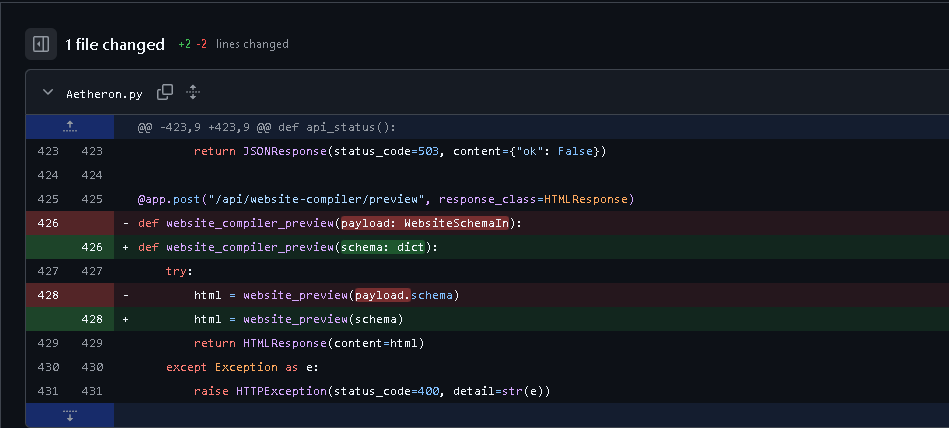The width and height of the screenshot is (949, 428).
Task: Collapse the Aetheron.py file diff
Action: pos(47,93)
